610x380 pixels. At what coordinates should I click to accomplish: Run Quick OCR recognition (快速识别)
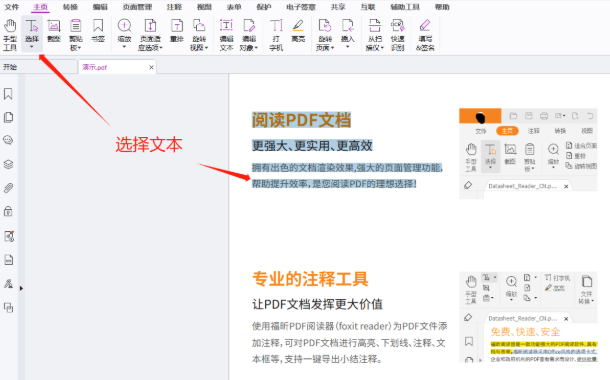[398, 34]
